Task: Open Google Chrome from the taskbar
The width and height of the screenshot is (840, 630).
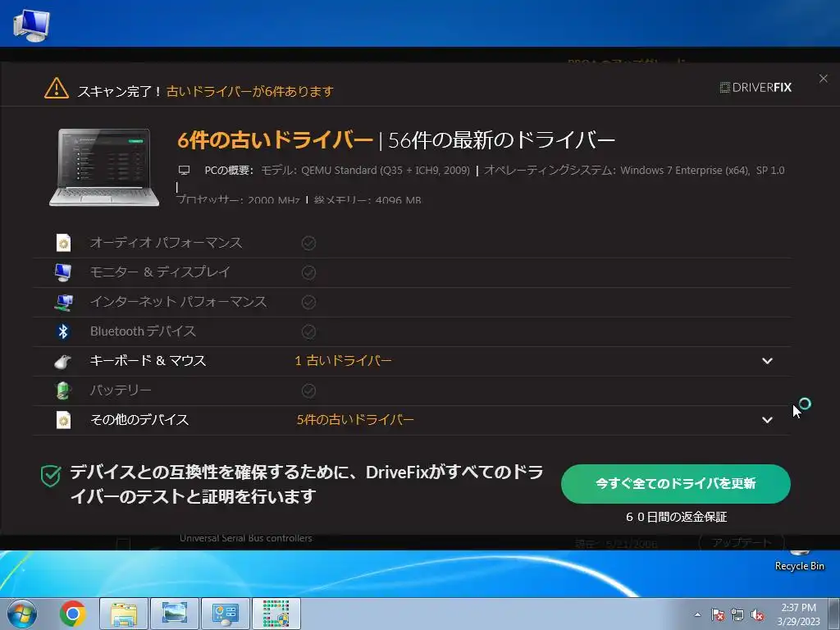Action: pyautogui.click(x=73, y=614)
